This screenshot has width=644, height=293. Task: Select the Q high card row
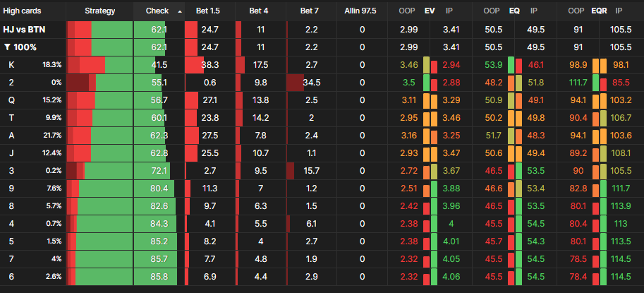click(x=11, y=100)
